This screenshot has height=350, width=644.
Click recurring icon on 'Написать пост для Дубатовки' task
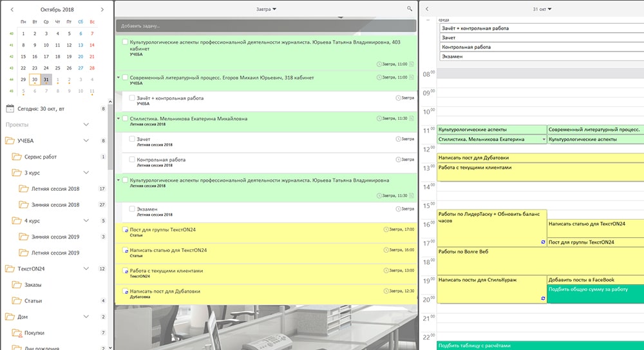pos(126,292)
